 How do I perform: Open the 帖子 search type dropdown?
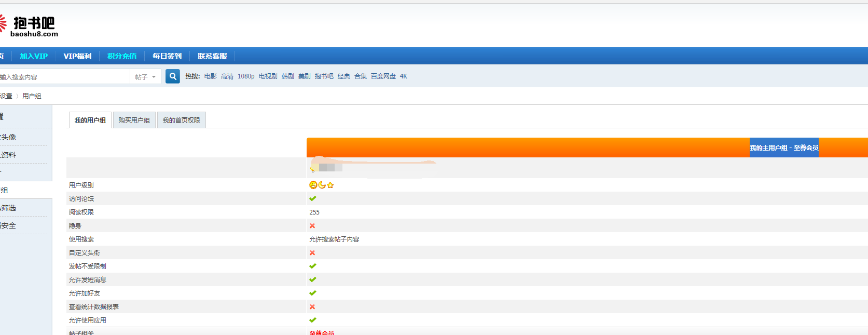click(145, 77)
